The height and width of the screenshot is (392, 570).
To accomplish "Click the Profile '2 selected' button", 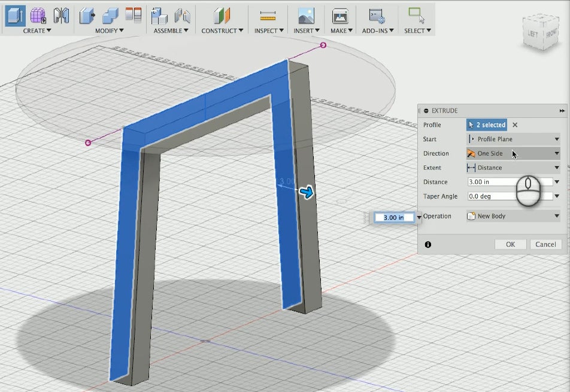I will (487, 125).
